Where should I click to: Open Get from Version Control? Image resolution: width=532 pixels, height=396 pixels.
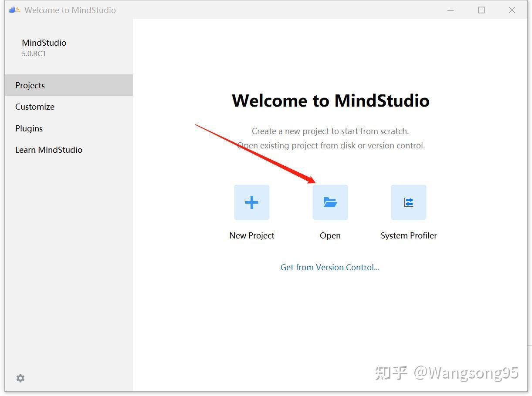pyautogui.click(x=330, y=267)
